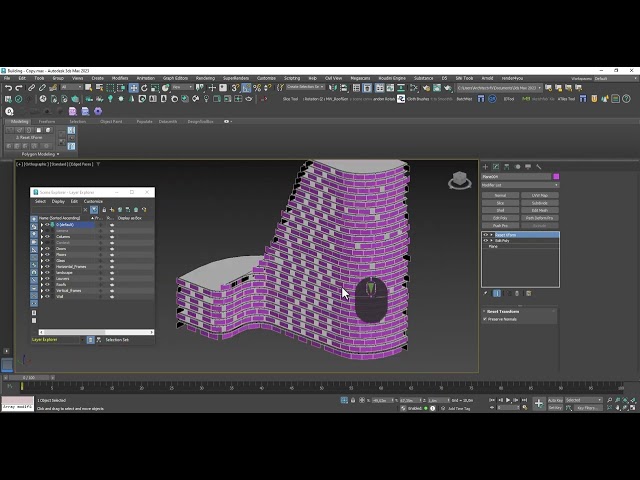Image resolution: width=640 pixels, height=480 pixels.
Task: Switch to the Object Paint ribbon tab
Action: click(111, 122)
